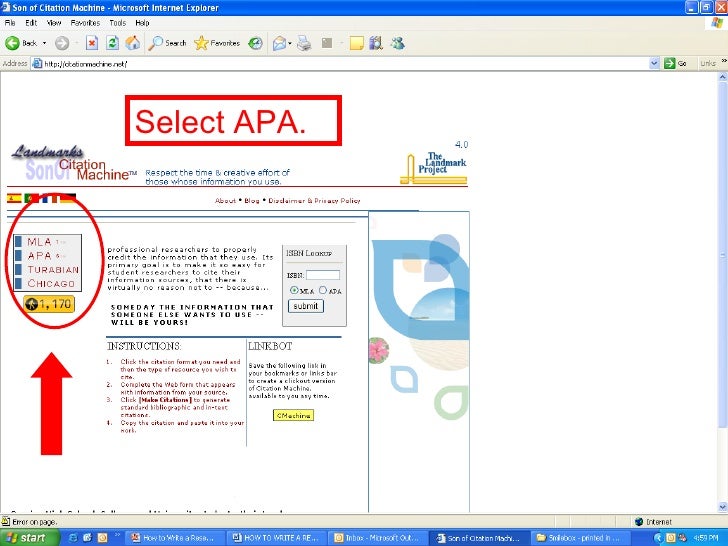
Task: Expand hidden system tray icons arrow
Action: pyautogui.click(x=658, y=538)
